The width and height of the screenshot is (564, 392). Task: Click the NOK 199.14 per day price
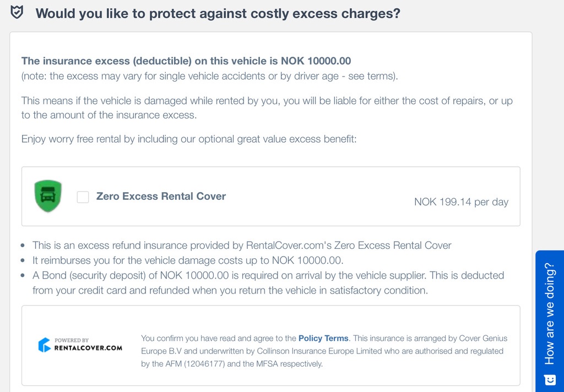pos(461,202)
